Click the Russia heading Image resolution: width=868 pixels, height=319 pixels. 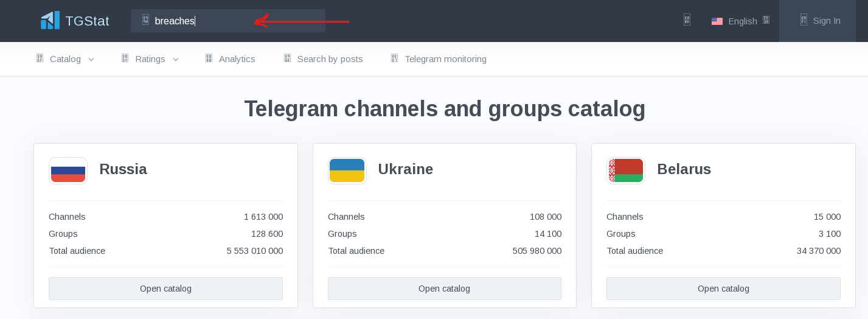123,169
